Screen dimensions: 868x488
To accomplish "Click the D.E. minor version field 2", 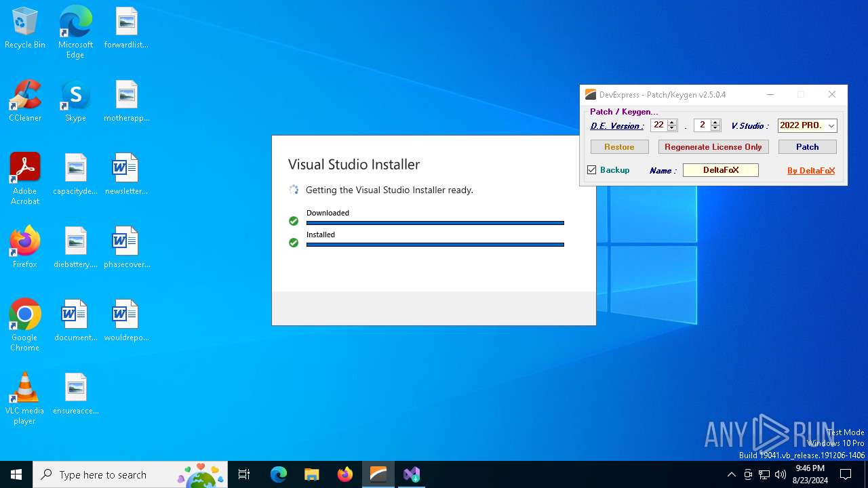I will (x=703, y=125).
